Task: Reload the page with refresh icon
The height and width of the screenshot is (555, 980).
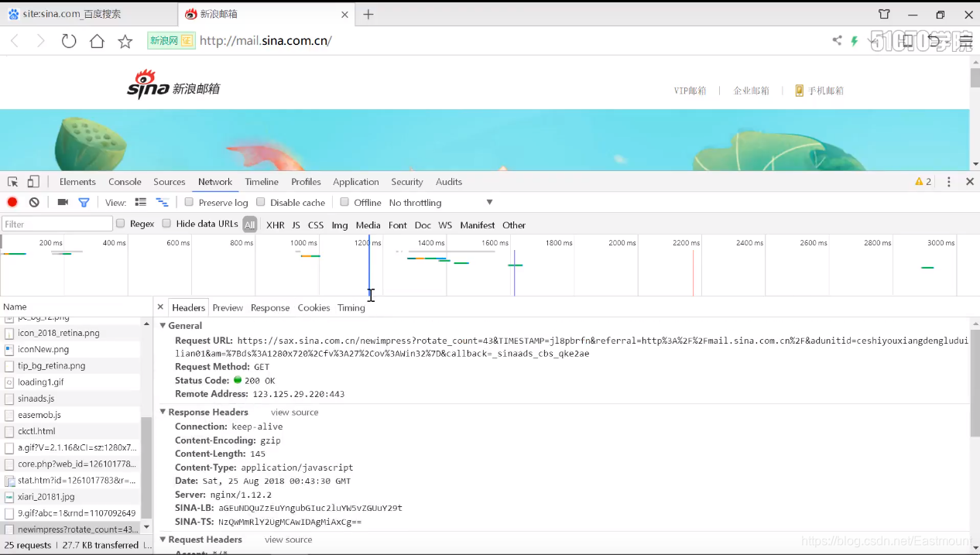Action: pyautogui.click(x=69, y=41)
